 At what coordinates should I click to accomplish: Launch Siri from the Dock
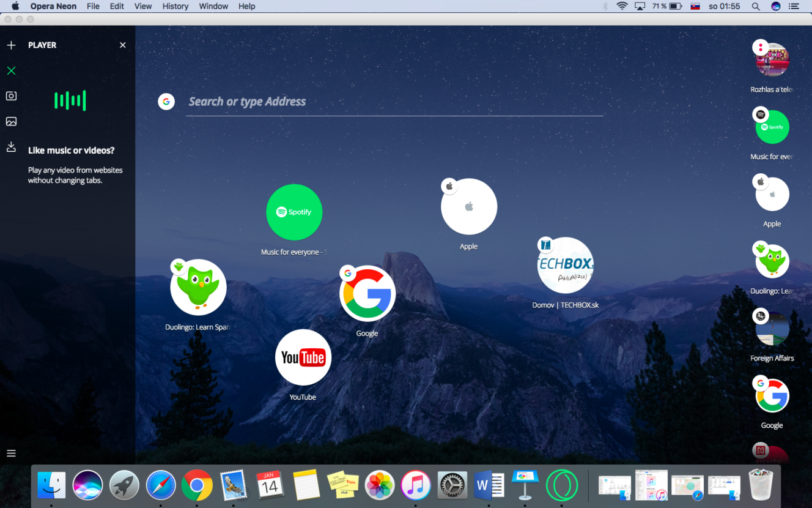click(x=87, y=485)
